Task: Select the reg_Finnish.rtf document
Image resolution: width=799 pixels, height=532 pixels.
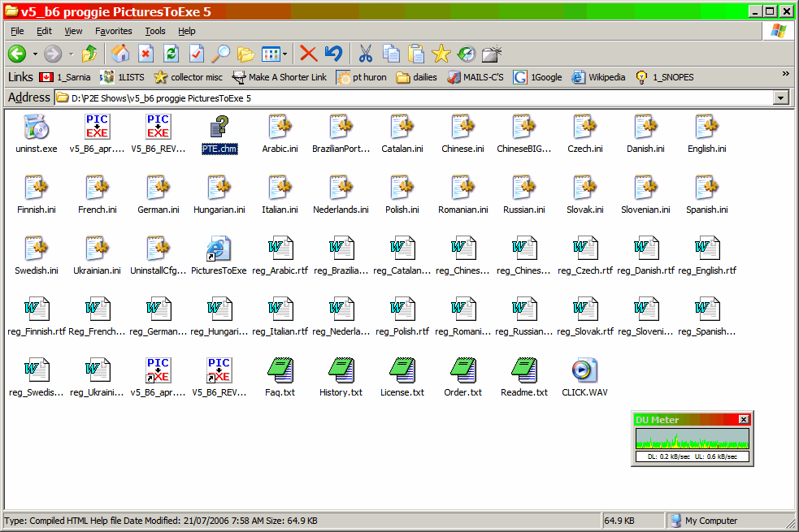Action: pyautogui.click(x=37, y=317)
